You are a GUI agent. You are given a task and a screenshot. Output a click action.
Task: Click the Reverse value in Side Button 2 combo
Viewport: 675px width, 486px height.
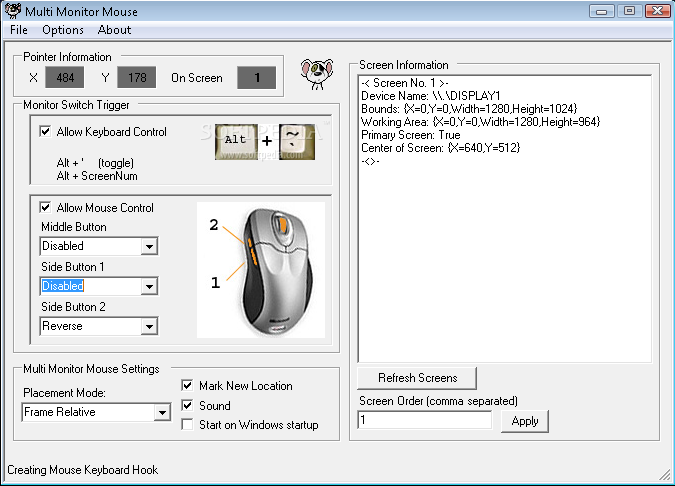62,326
